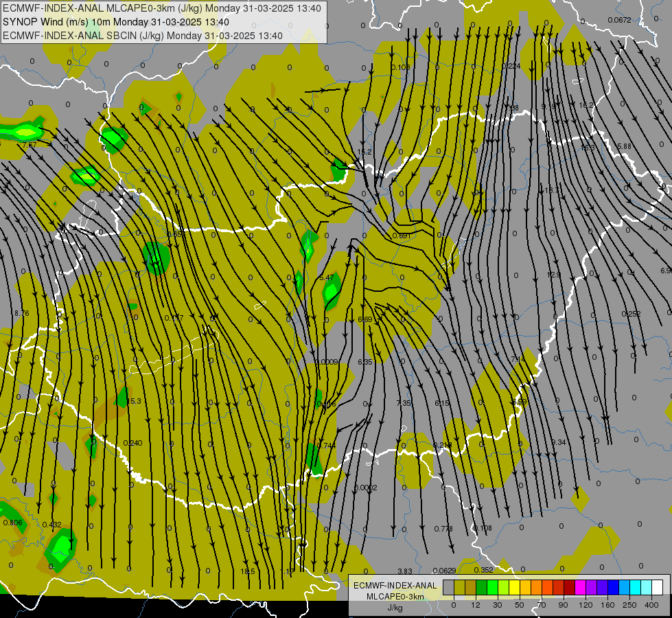Click the map value 0.224
The image size is (672, 618).
click(511, 66)
